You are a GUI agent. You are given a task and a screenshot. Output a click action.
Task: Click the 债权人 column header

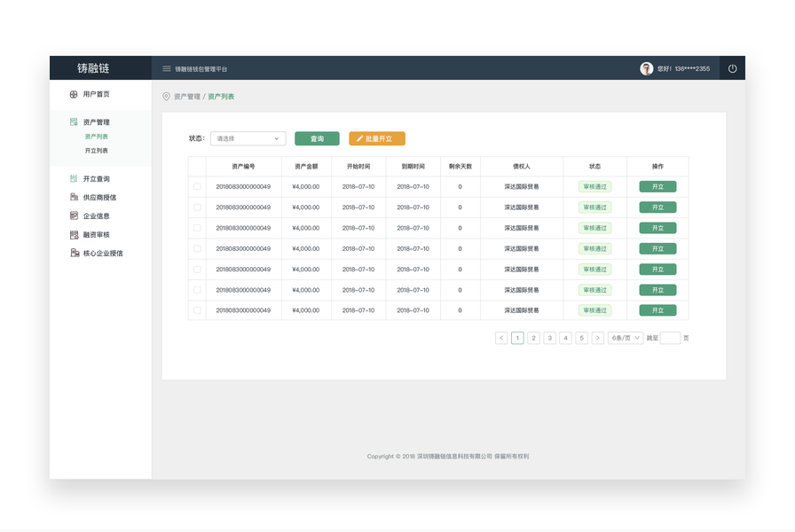522,166
